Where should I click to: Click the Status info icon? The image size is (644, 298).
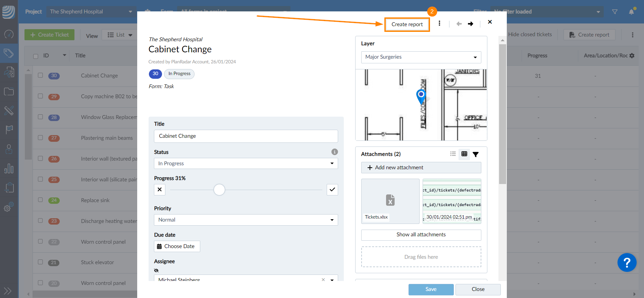pos(334,152)
